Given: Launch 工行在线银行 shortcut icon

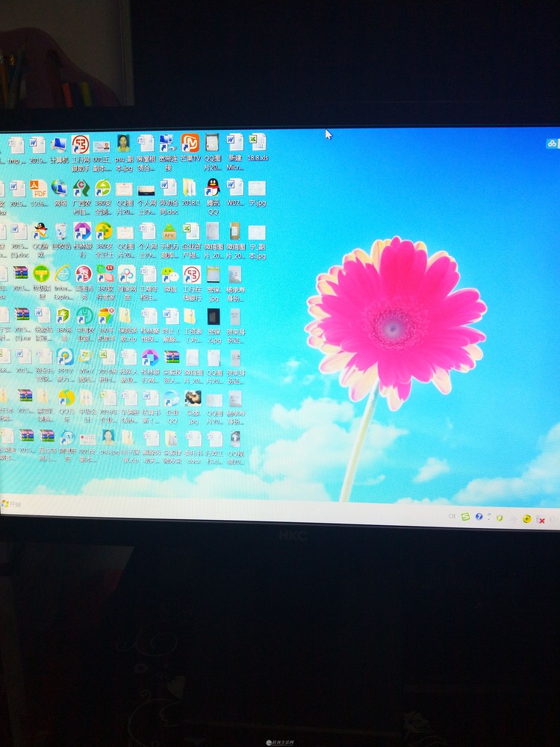Looking at the screenshot, I should point(192,283).
